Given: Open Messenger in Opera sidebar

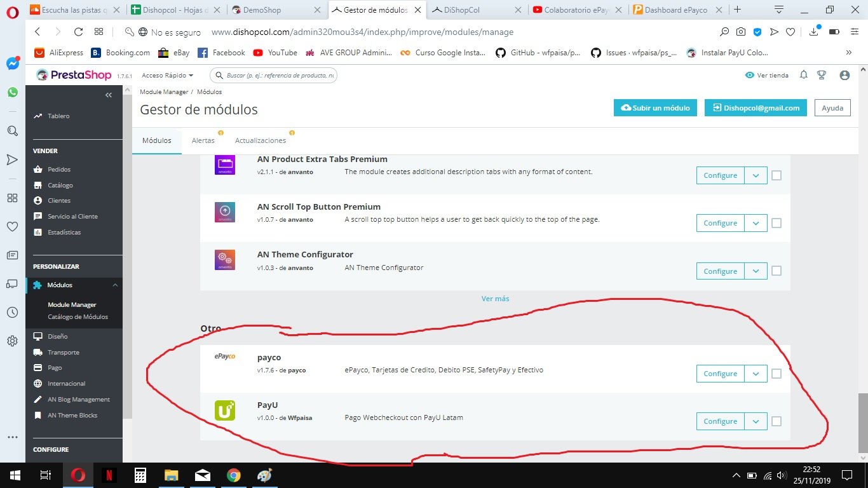Looking at the screenshot, I should tap(12, 64).
